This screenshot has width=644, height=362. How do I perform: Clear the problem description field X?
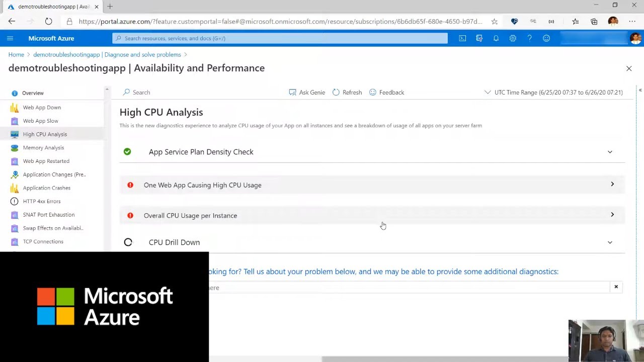[616, 287]
